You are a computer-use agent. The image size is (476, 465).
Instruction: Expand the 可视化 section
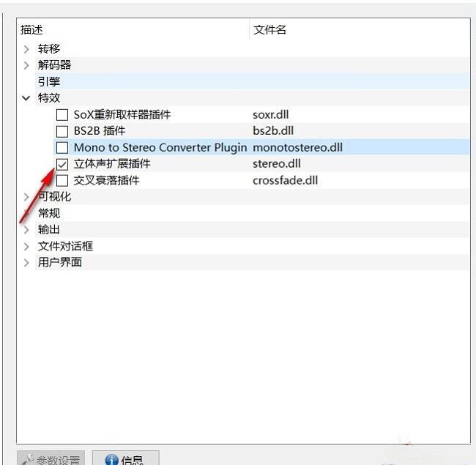[x=26, y=197]
